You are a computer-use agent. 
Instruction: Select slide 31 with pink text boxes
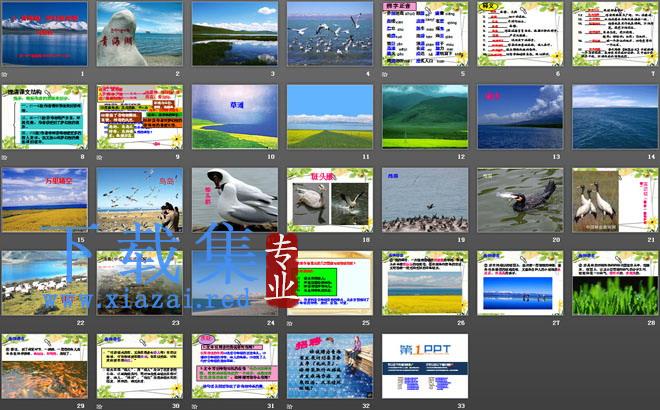(x=235, y=366)
